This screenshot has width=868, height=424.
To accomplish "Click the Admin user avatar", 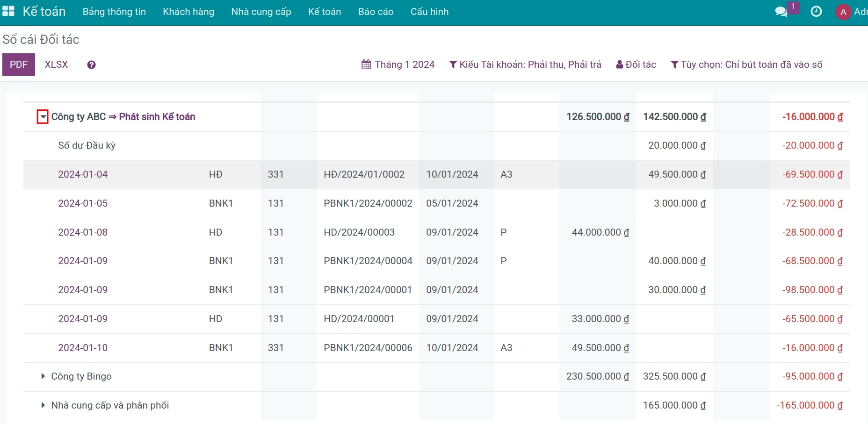I will (843, 12).
